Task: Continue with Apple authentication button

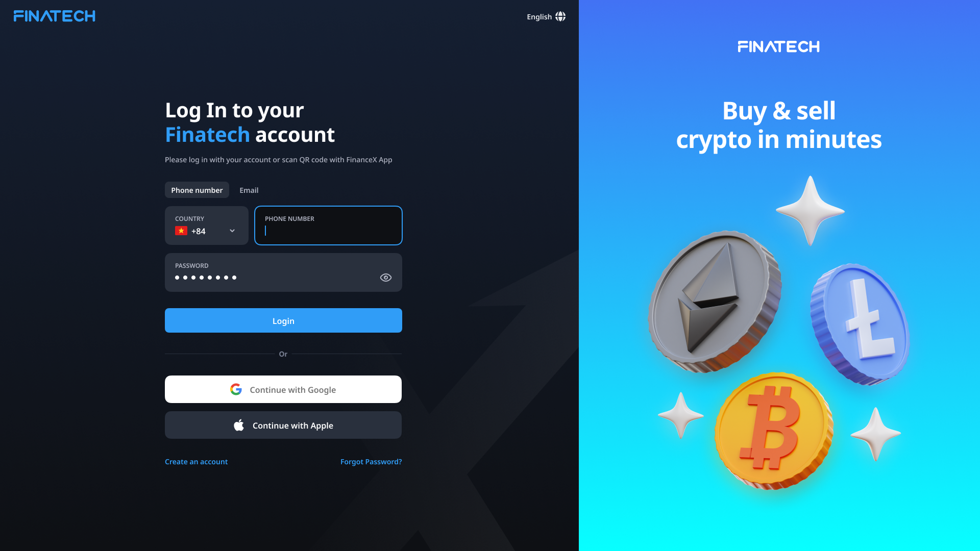Action: [283, 424]
